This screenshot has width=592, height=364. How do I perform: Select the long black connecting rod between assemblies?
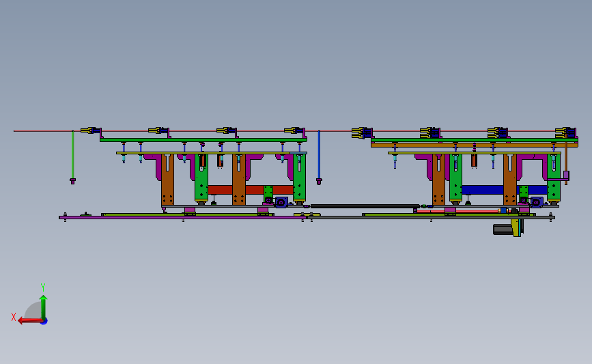(365, 206)
